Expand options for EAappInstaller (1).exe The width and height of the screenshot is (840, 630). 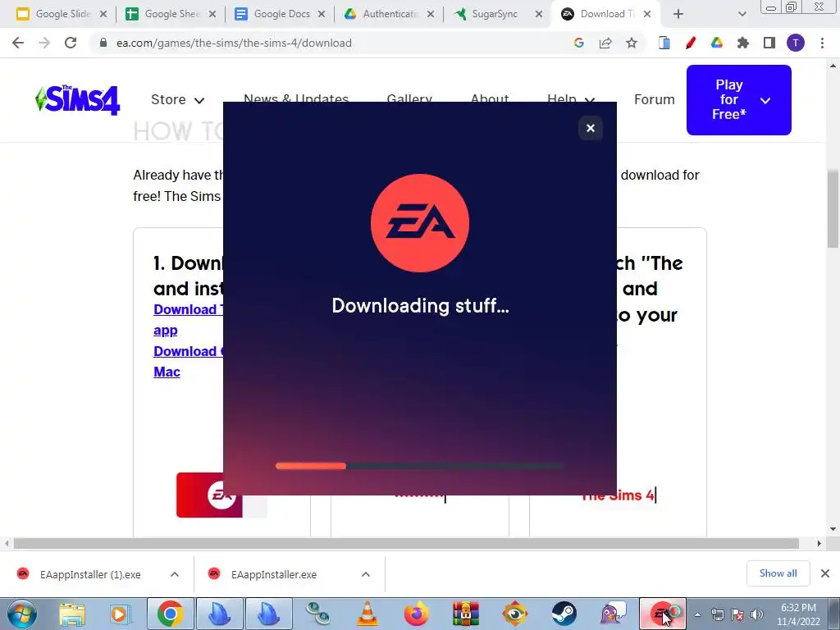click(175, 574)
